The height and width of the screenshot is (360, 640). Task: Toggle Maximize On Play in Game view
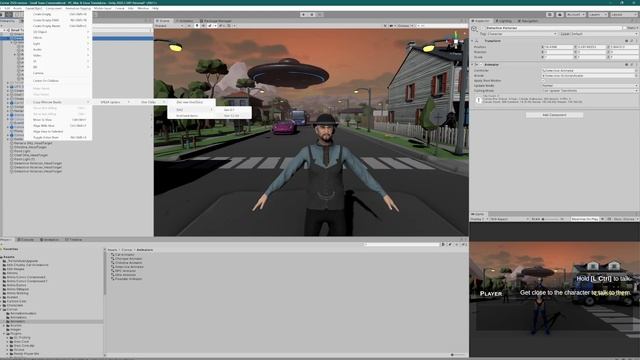point(584,219)
